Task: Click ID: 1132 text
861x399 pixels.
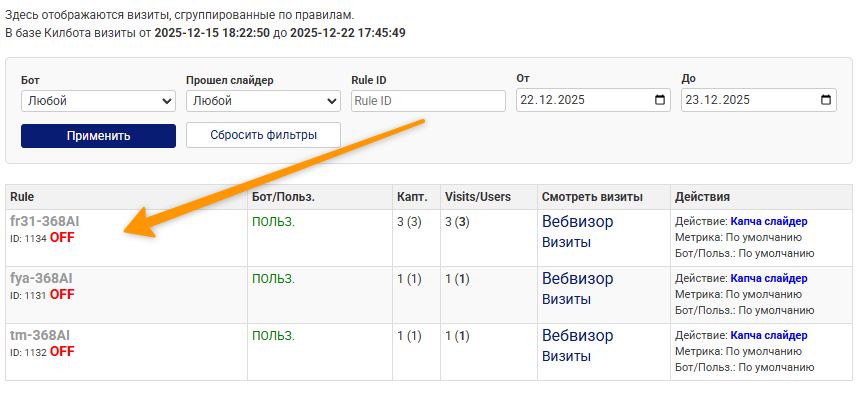Action: click(29, 353)
